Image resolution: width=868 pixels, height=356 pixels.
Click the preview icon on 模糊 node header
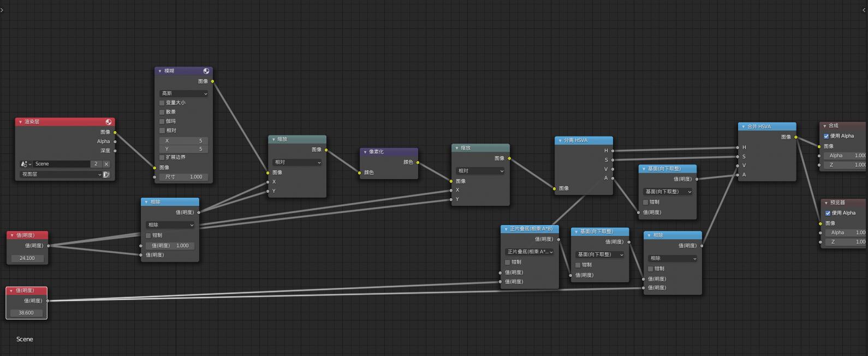206,71
